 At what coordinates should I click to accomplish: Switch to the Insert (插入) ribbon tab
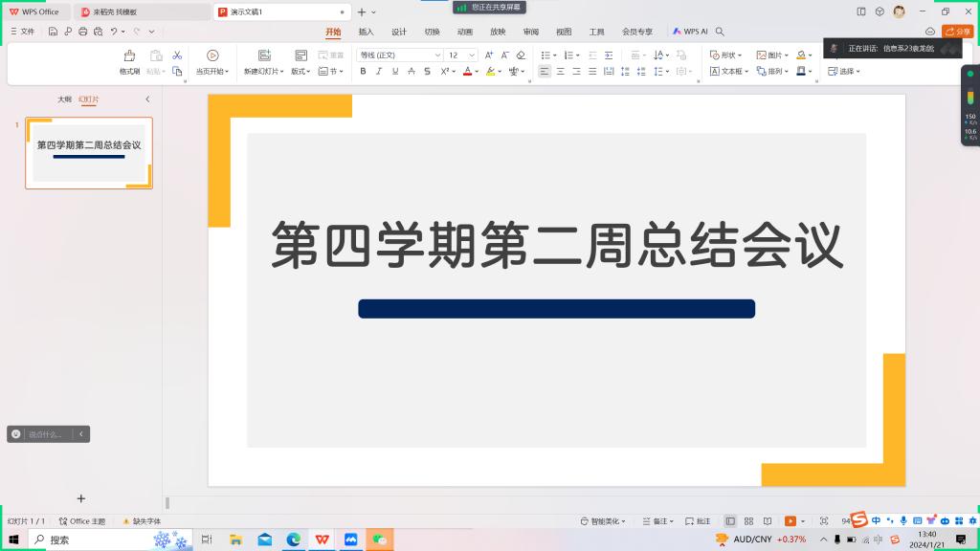coord(366,32)
